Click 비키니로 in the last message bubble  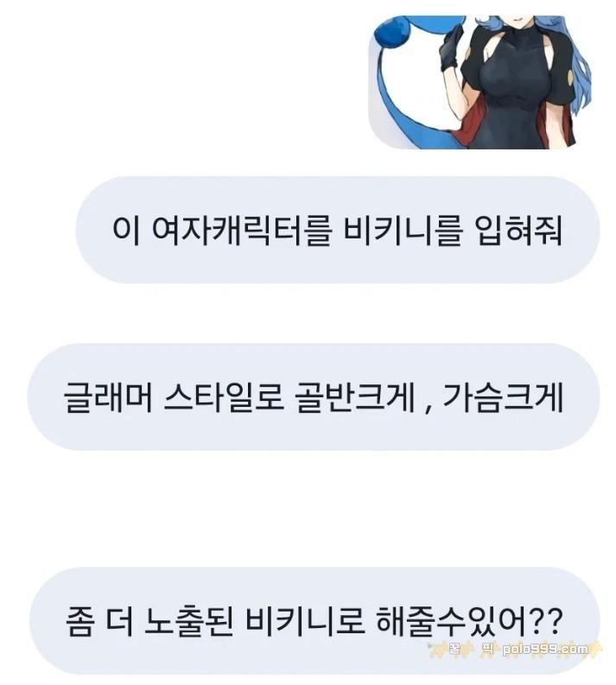pyautogui.click(x=304, y=621)
